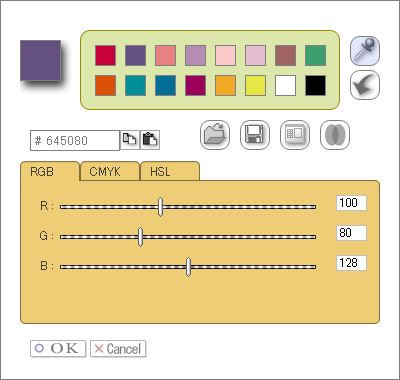Click the R slider handle
The width and height of the screenshot is (400, 380).
(x=160, y=207)
